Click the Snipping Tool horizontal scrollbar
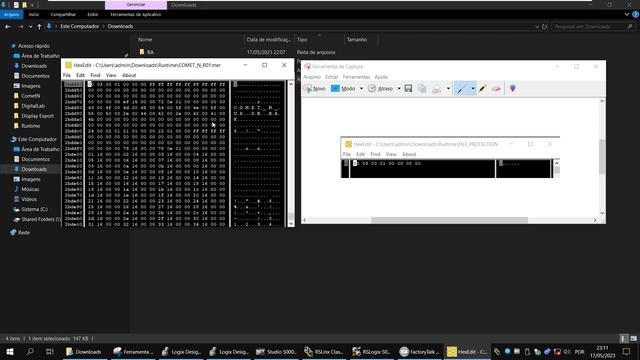The height and width of the screenshot is (360, 640). point(449,220)
